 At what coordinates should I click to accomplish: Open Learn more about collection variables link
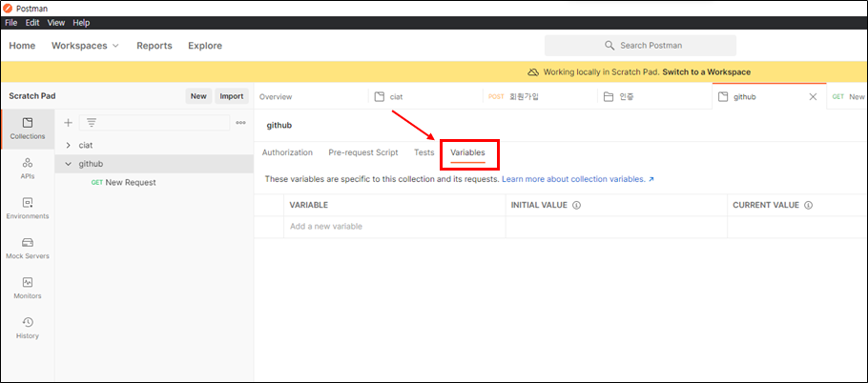[578, 180]
